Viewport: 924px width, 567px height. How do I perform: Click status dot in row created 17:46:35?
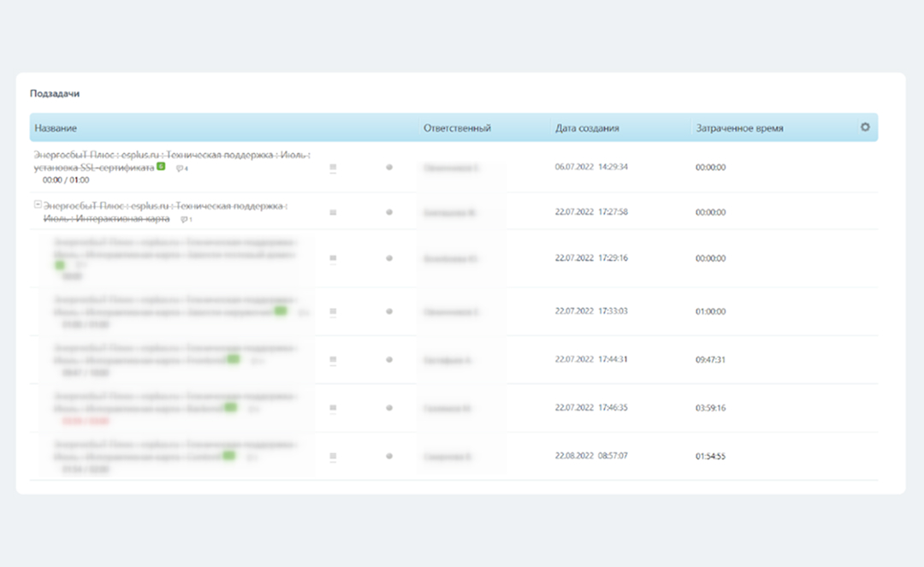(389, 407)
